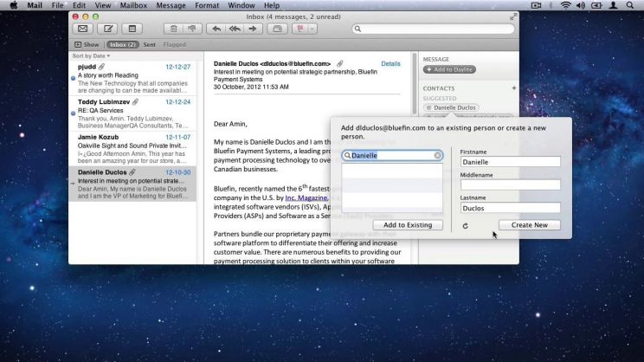Click the Wi-Fi status icon

[x=565, y=5]
